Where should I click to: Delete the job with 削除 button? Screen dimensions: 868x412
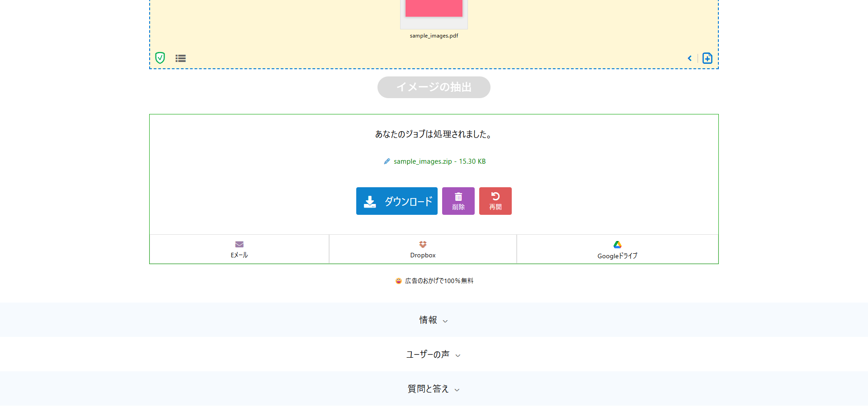coord(458,201)
